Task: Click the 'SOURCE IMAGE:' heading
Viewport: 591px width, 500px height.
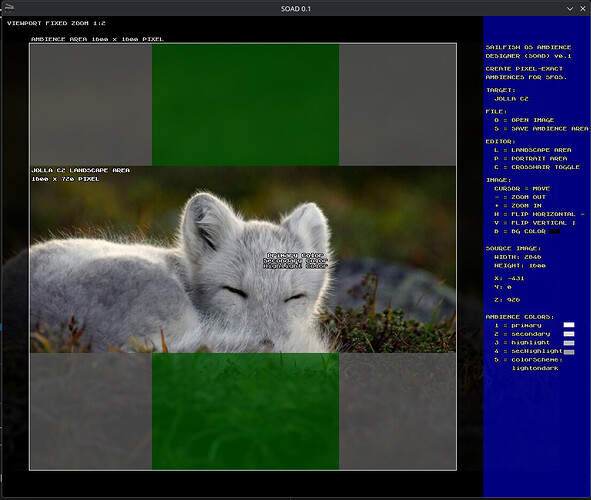Action: click(513, 248)
